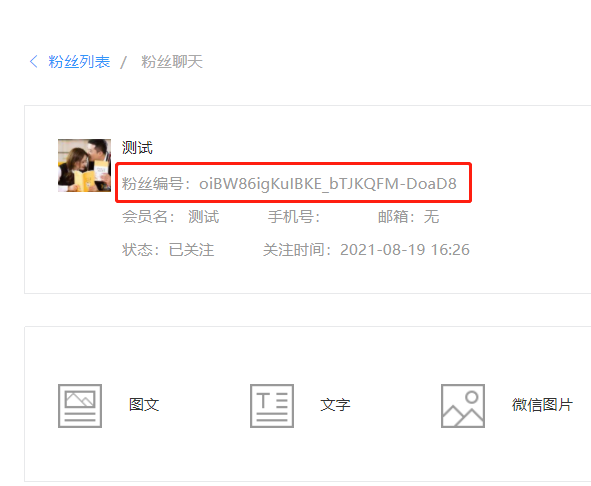Click the 图文 image-text message icon

(80, 406)
